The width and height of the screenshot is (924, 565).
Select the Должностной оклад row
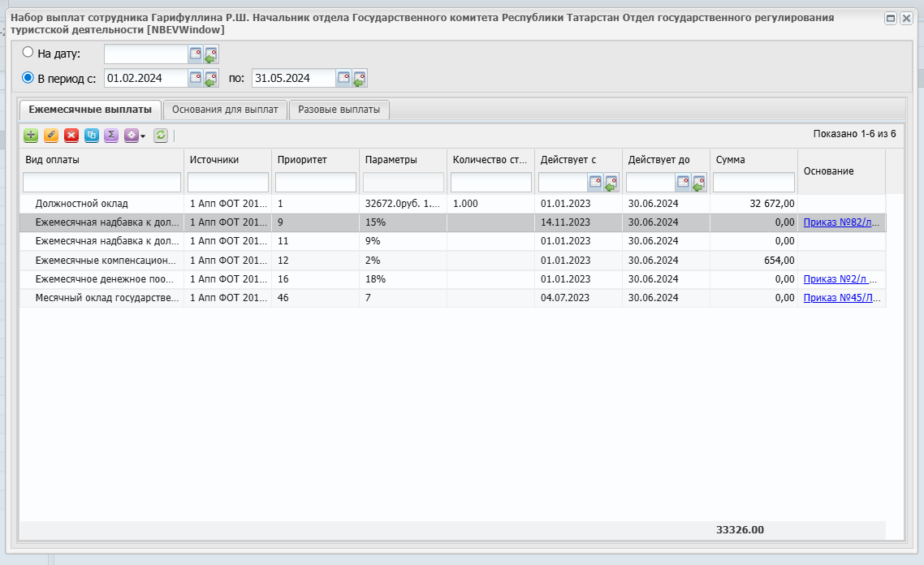(x=452, y=203)
